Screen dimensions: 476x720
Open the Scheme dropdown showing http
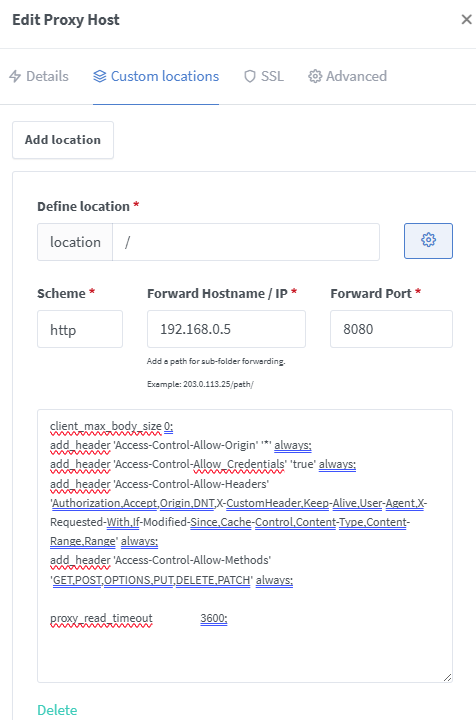tap(80, 329)
